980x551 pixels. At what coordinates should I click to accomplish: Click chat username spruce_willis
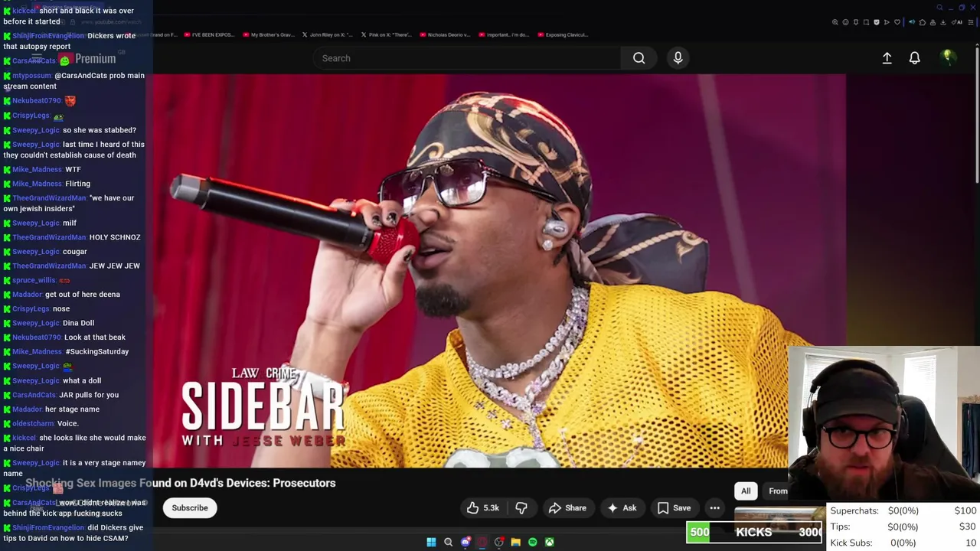(x=34, y=280)
